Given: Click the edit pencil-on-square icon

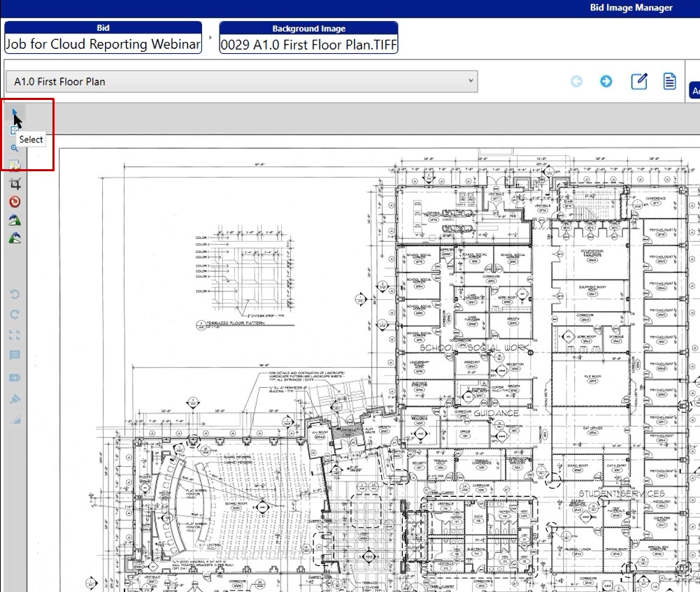Looking at the screenshot, I should pyautogui.click(x=638, y=81).
